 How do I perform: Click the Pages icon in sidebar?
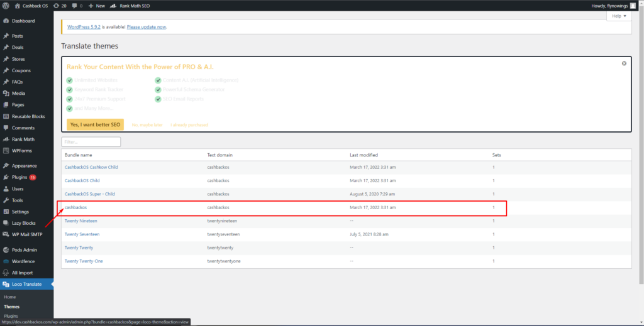point(6,105)
